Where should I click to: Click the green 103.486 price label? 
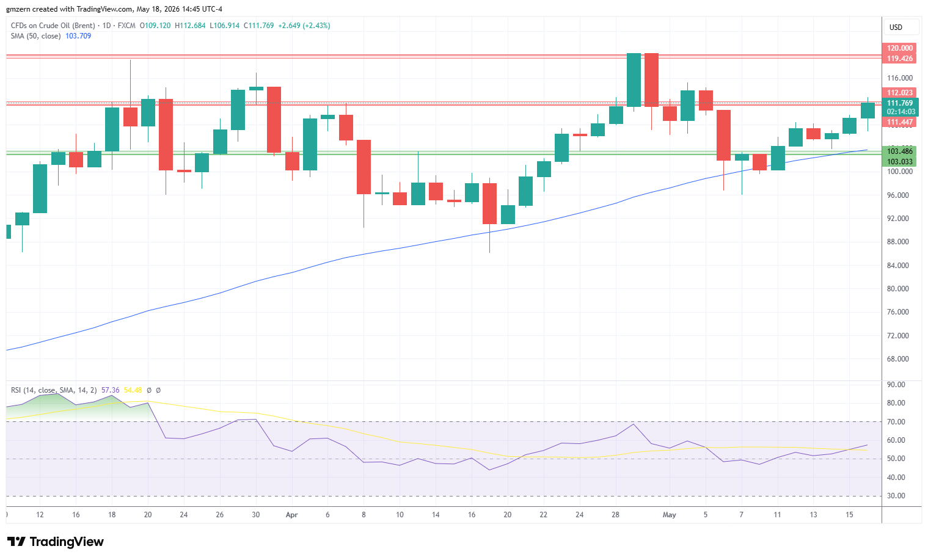pyautogui.click(x=900, y=151)
